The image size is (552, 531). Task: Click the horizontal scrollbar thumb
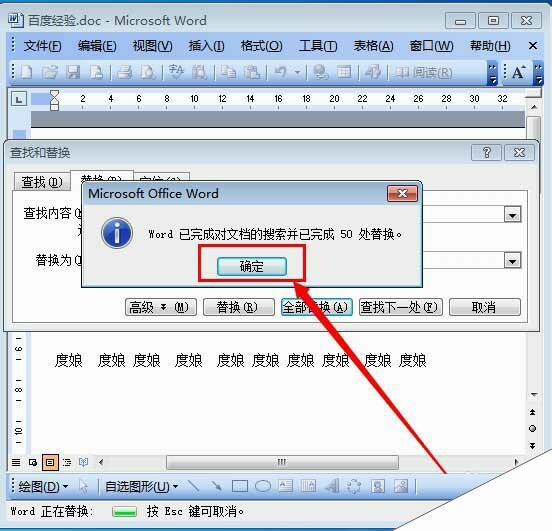pos(282,462)
